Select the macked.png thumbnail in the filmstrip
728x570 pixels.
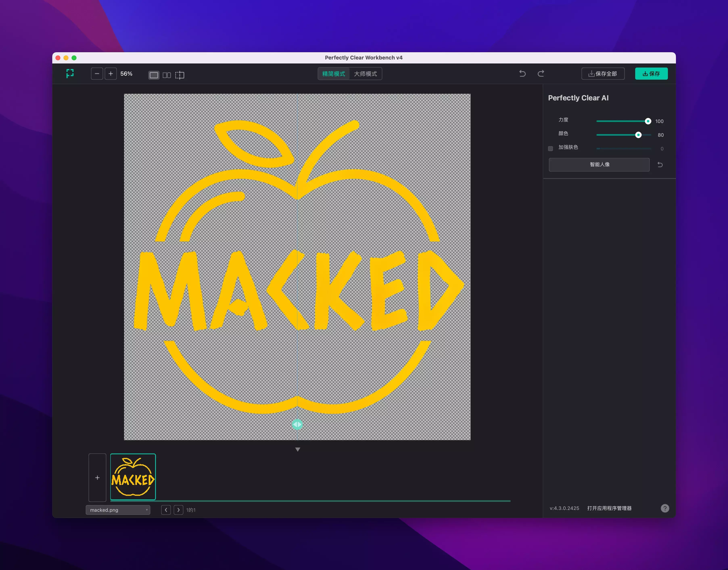[x=133, y=477]
